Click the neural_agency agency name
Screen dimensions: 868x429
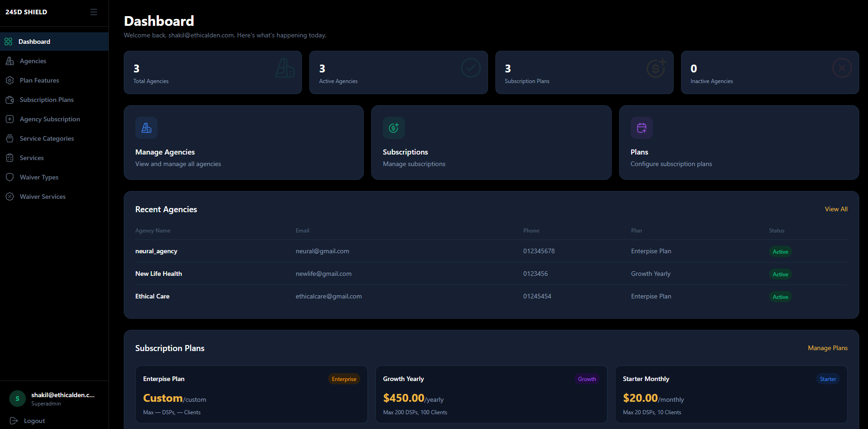[x=156, y=251]
